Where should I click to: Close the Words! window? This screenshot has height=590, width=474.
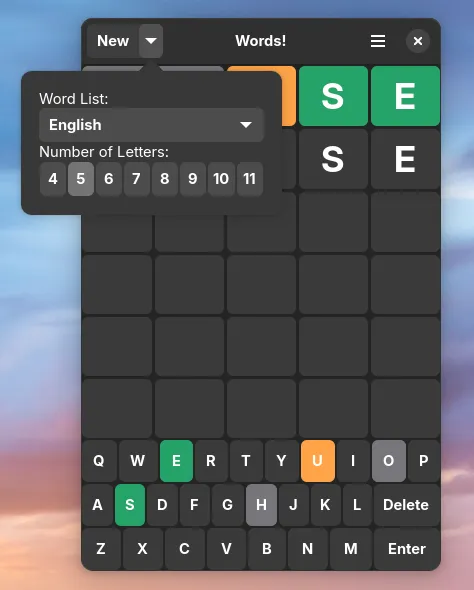click(418, 41)
